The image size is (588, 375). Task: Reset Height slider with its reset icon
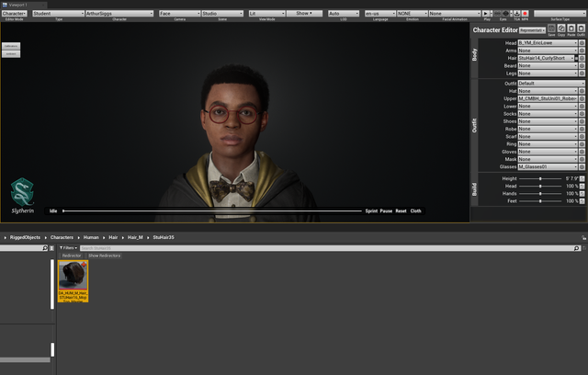(582, 179)
